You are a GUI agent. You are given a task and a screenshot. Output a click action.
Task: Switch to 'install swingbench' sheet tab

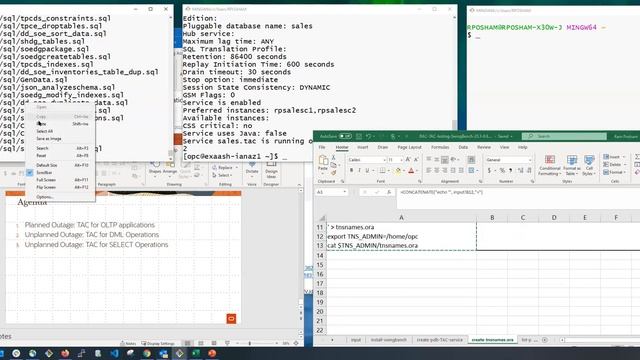388,340
